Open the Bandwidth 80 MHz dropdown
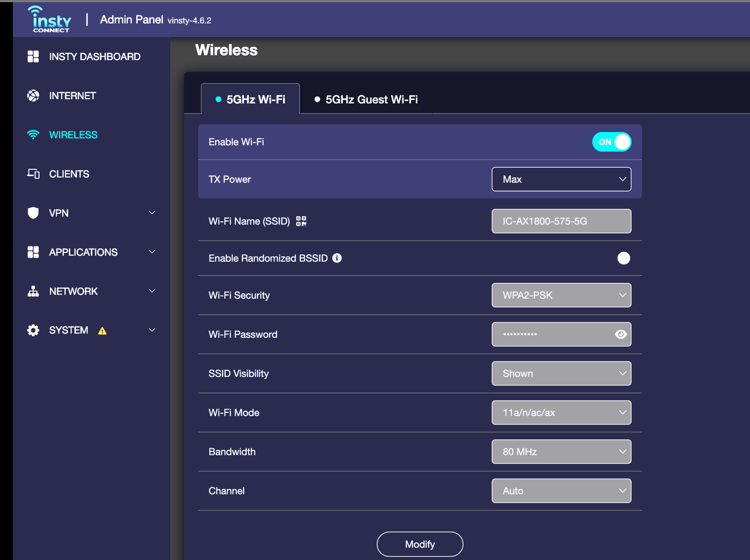This screenshot has width=750, height=560. (561, 452)
